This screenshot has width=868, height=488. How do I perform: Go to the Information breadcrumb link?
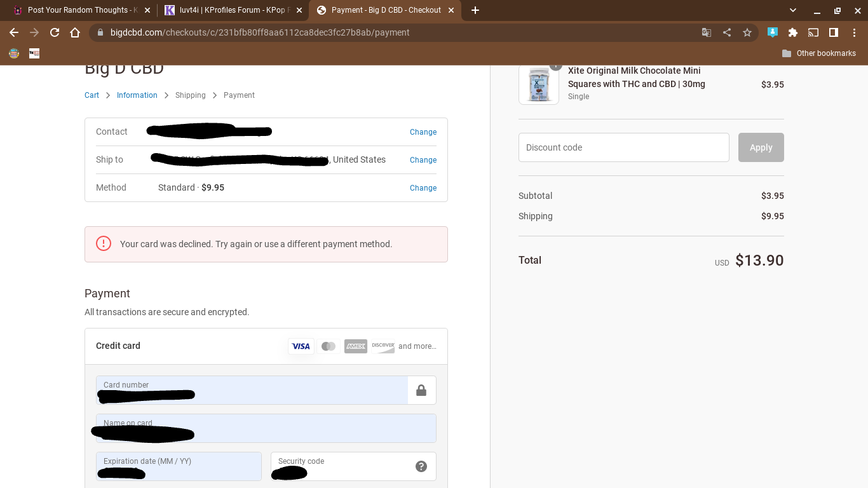click(137, 95)
